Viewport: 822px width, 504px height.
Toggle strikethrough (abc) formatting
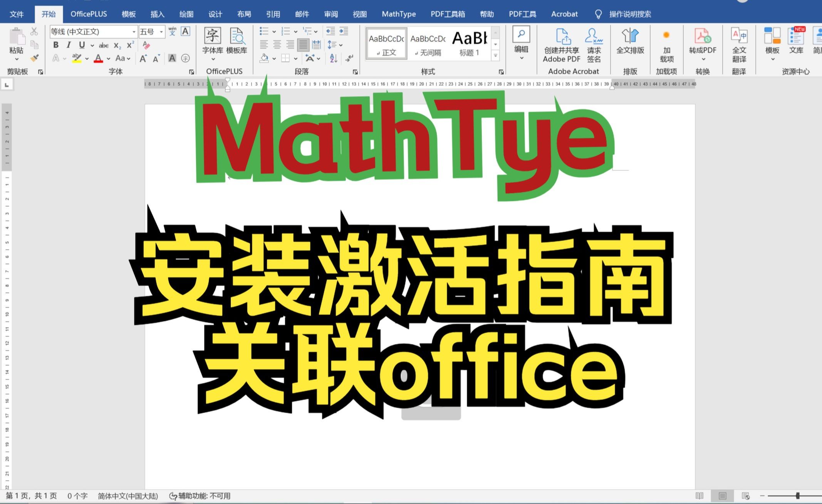point(104,45)
